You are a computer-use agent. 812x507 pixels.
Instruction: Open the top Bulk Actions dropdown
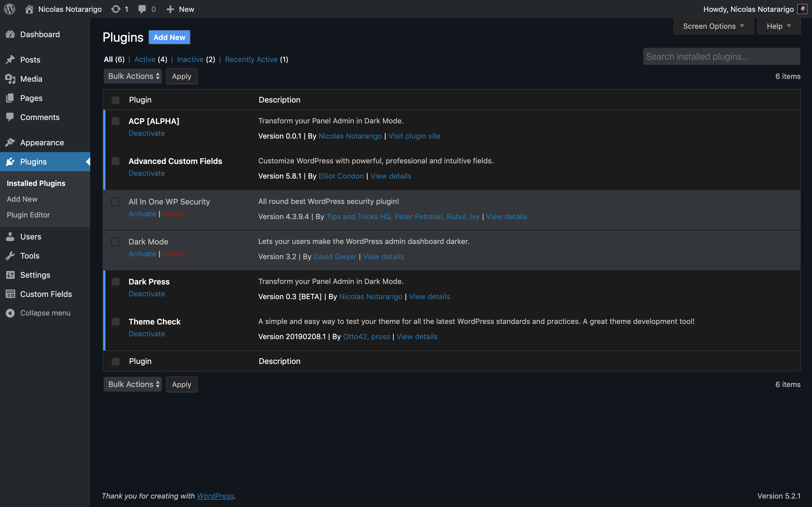133,76
